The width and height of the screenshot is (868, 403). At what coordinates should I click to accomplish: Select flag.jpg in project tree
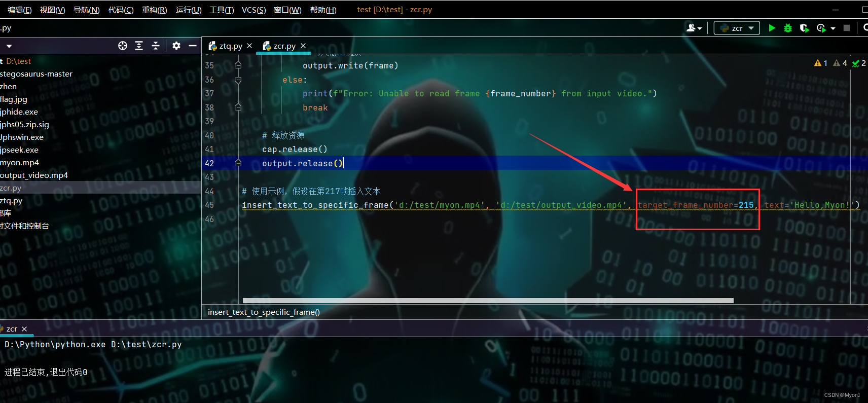coord(14,99)
